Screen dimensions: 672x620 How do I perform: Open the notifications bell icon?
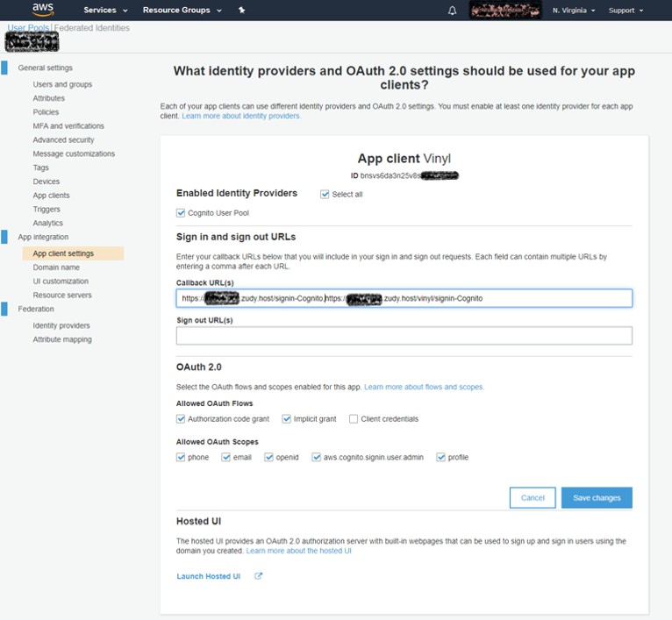453,11
